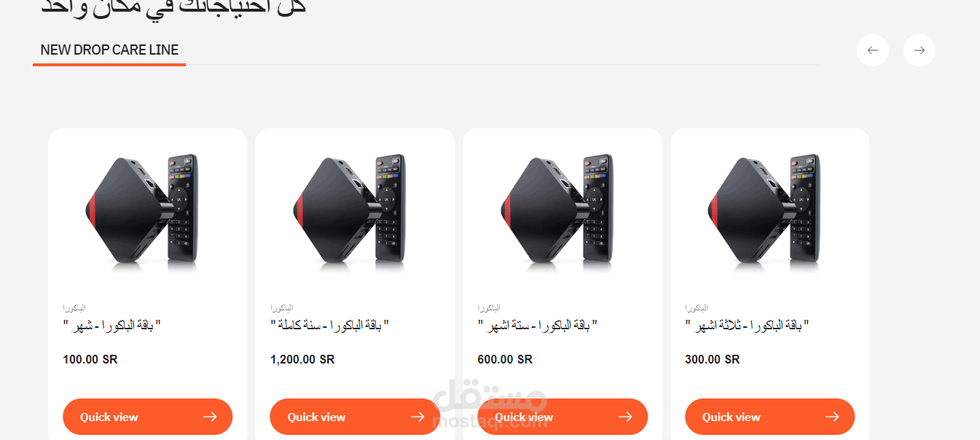Select the NEW DROP CARE LINE tab
The height and width of the screenshot is (440, 980).
[x=109, y=50]
